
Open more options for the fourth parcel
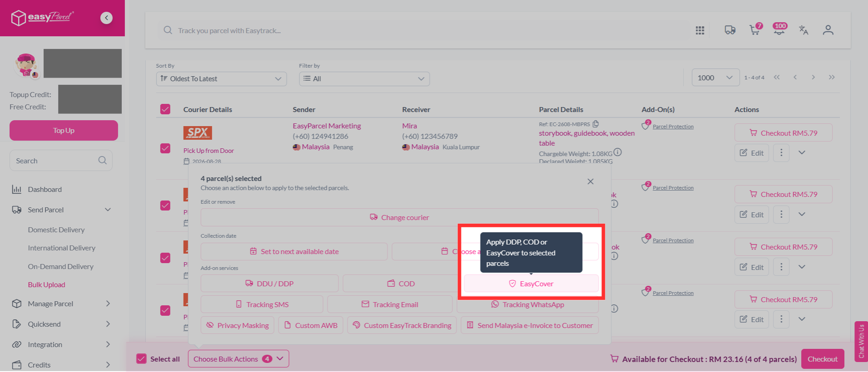781,319
